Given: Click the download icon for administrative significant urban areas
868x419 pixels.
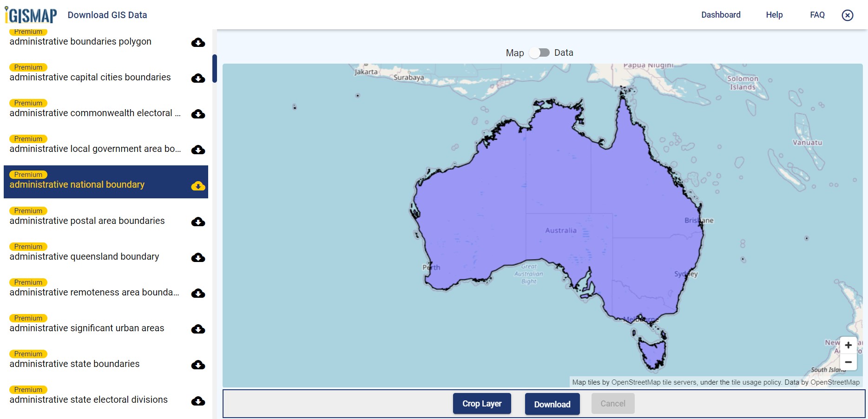Looking at the screenshot, I should coord(198,329).
